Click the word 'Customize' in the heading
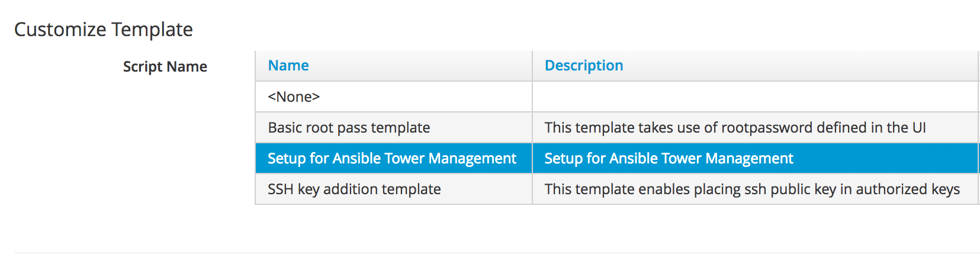Viewport: 980px width, 254px height. pyautogui.click(x=60, y=30)
